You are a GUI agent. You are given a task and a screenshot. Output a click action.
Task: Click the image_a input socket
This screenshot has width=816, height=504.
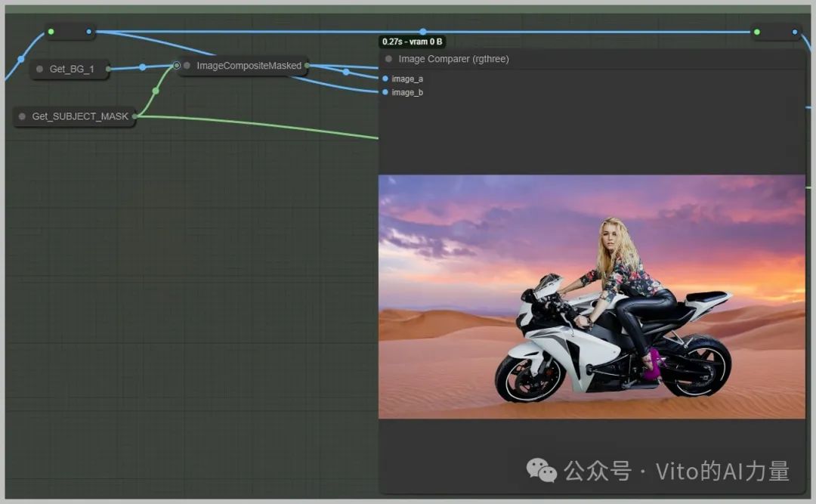tap(385, 79)
